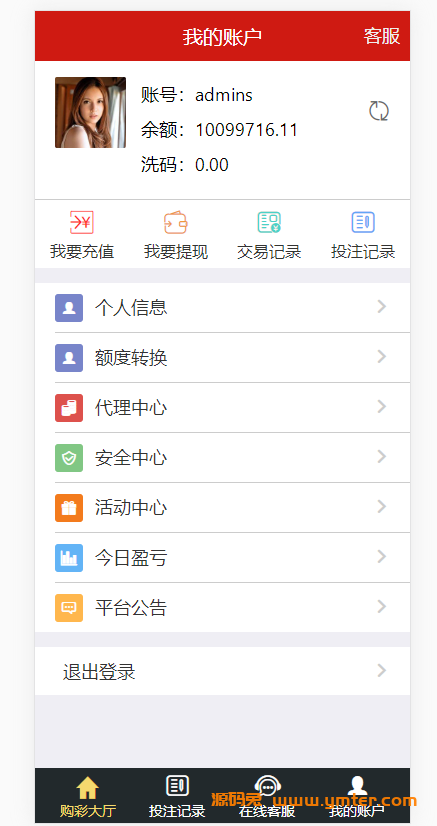
Task: Open the 平台公告 message icon
Action: tap(69, 608)
